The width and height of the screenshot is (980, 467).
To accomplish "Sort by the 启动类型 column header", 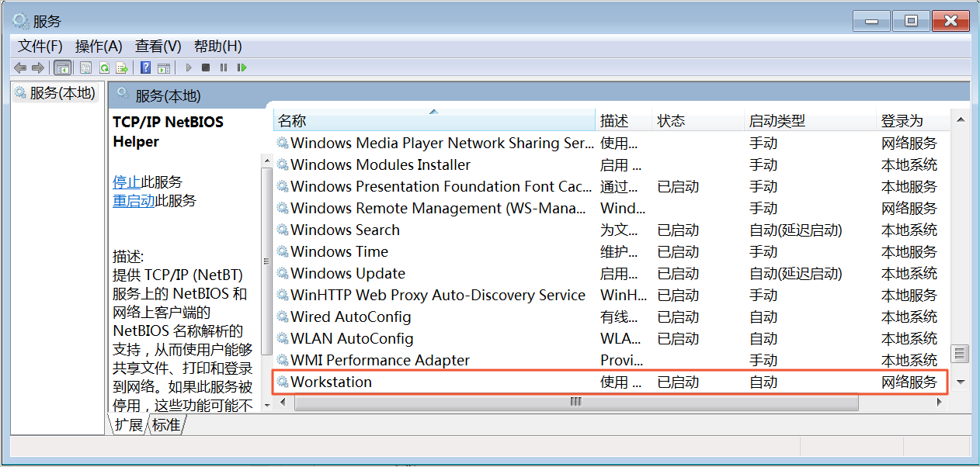I will pyautogui.click(x=809, y=120).
